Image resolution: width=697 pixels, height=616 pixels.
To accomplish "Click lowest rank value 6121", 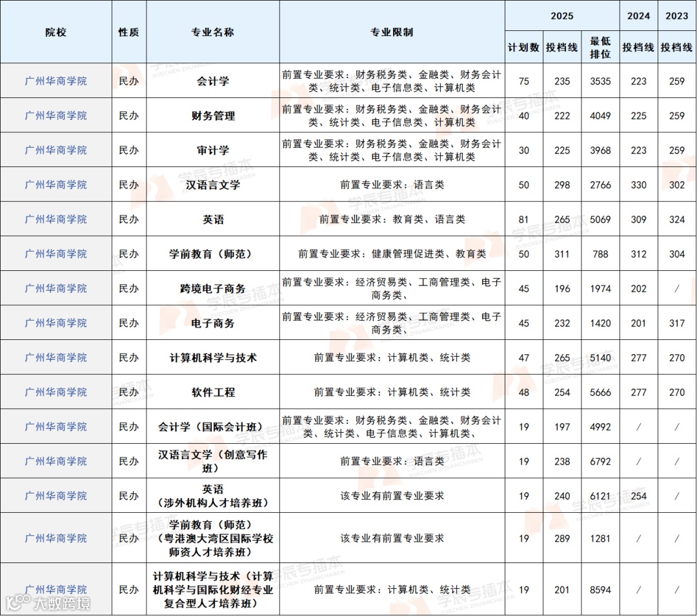I will (600, 495).
